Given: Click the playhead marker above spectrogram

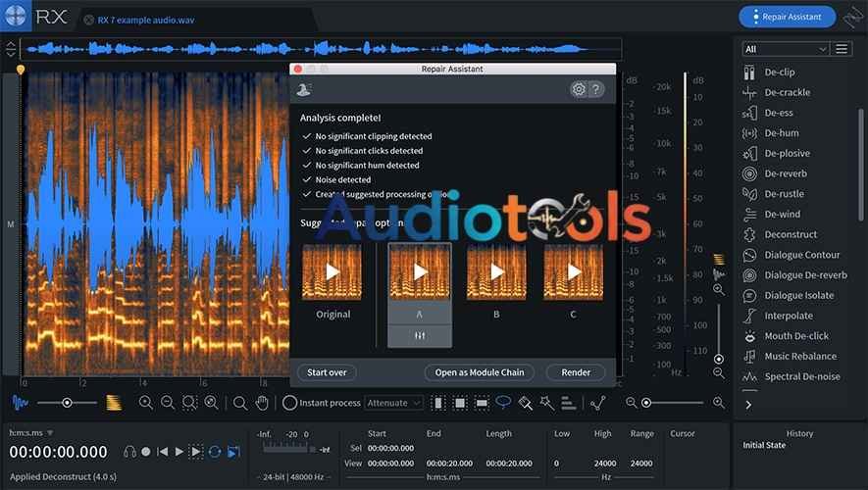Looking at the screenshot, I should (21, 70).
